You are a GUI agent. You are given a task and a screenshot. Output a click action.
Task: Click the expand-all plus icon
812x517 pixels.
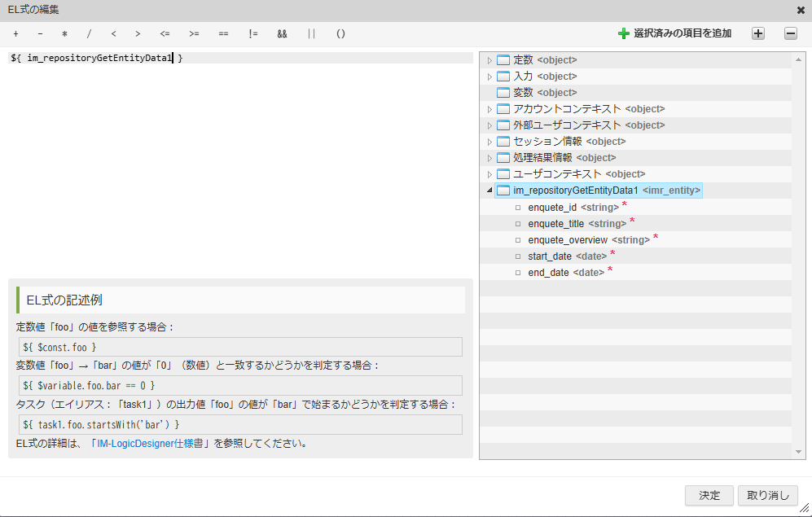click(757, 33)
